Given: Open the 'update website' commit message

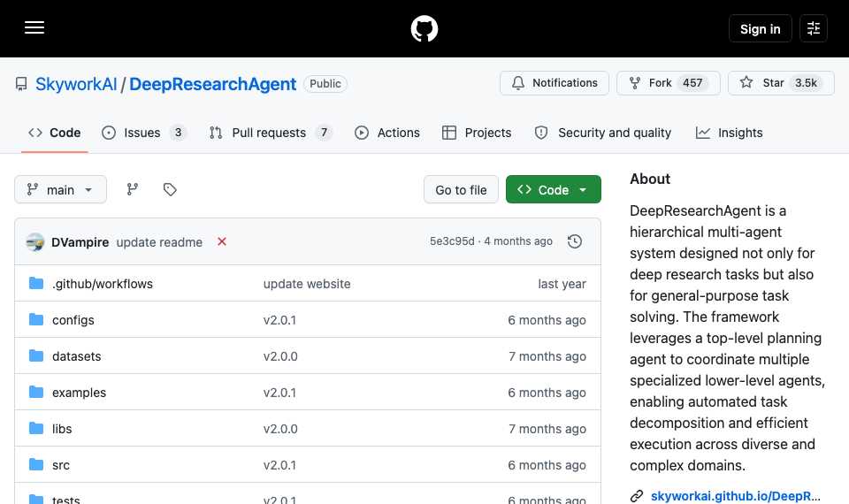Looking at the screenshot, I should 307,284.
